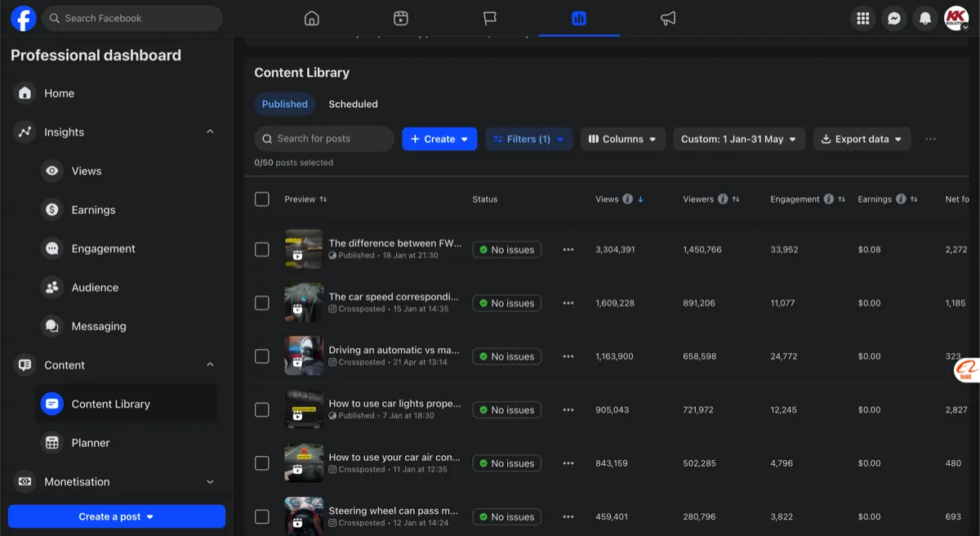Open the apps grid menu icon
The height and width of the screenshot is (536, 980).
[863, 18]
